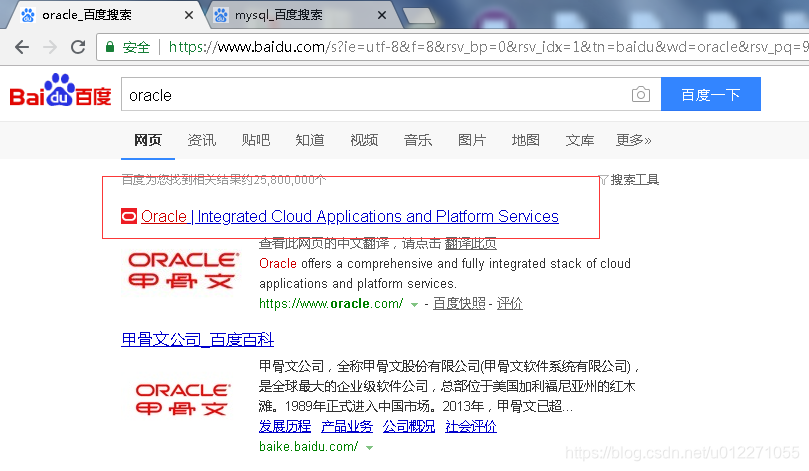The image size is (809, 471).
Task: Open the 产品业务 sub-link
Action: [347, 426]
